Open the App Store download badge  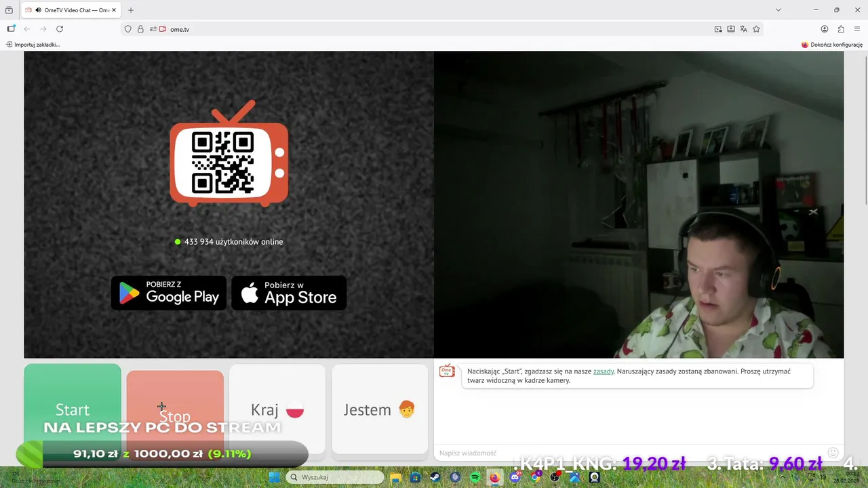[x=289, y=293]
